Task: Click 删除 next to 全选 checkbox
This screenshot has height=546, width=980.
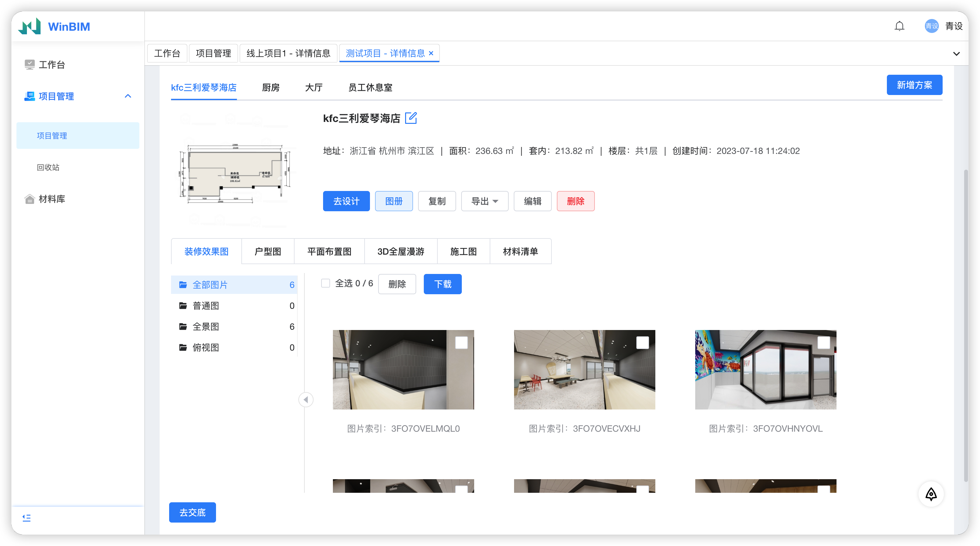Action: click(397, 284)
